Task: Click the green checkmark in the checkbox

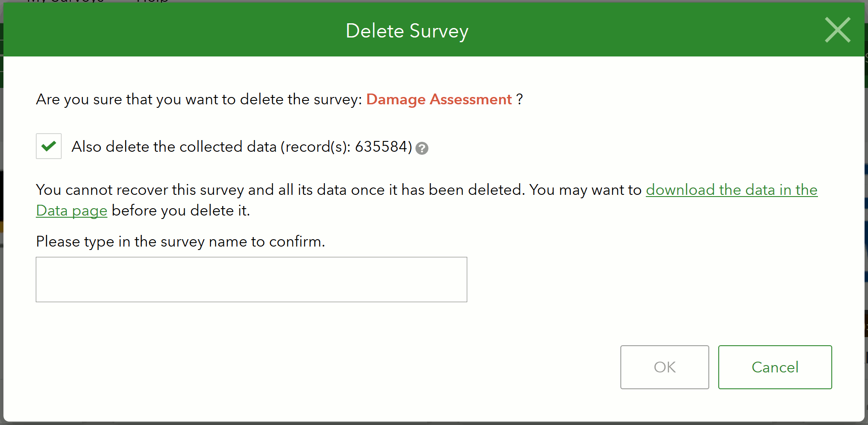Action: 49,146
